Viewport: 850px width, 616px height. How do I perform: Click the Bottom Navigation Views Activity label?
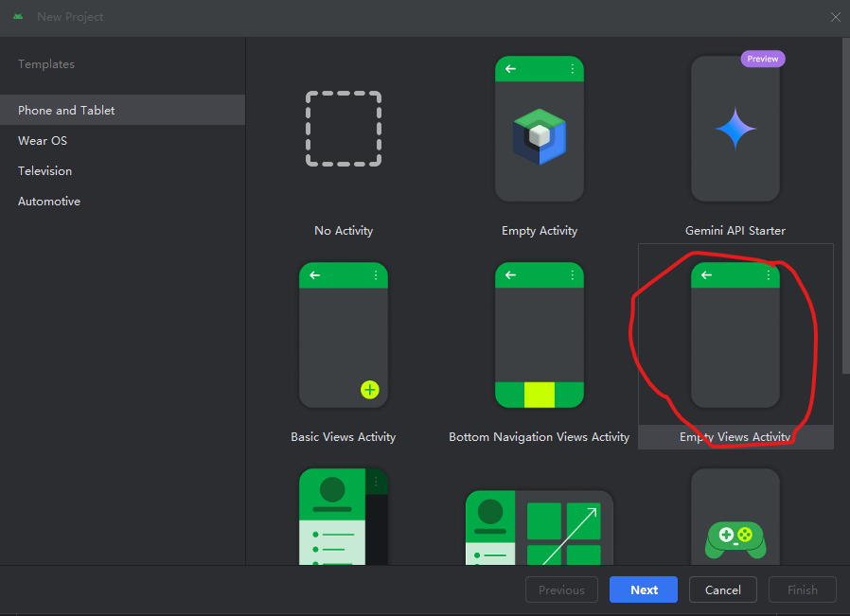coord(540,437)
